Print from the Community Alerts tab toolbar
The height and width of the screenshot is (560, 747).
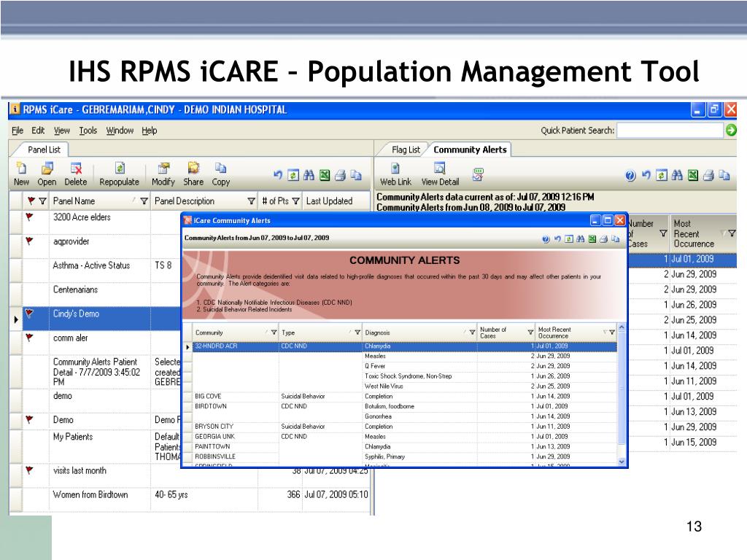708,176
